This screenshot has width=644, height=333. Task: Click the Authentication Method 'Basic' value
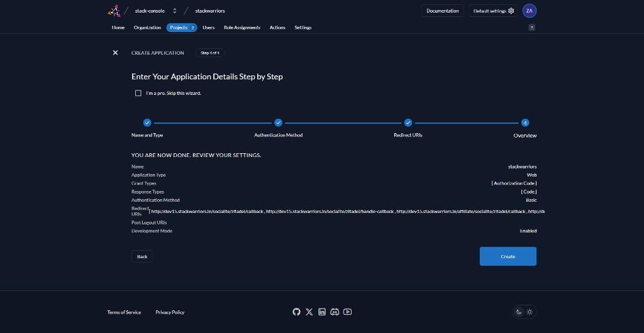[x=531, y=200]
